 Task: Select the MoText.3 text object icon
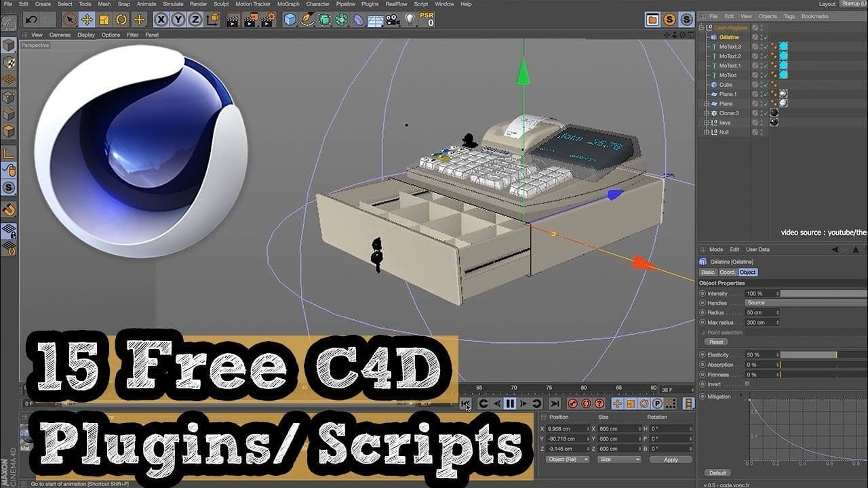pos(713,47)
